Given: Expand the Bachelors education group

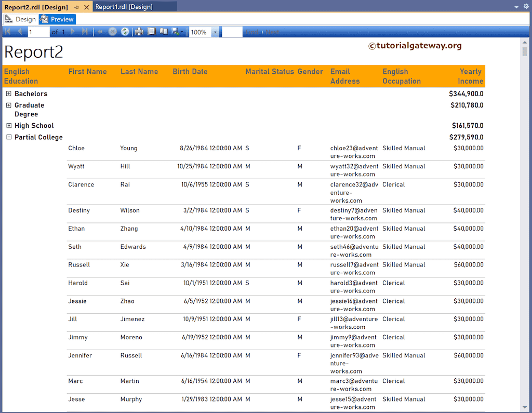Looking at the screenshot, I should (8, 94).
